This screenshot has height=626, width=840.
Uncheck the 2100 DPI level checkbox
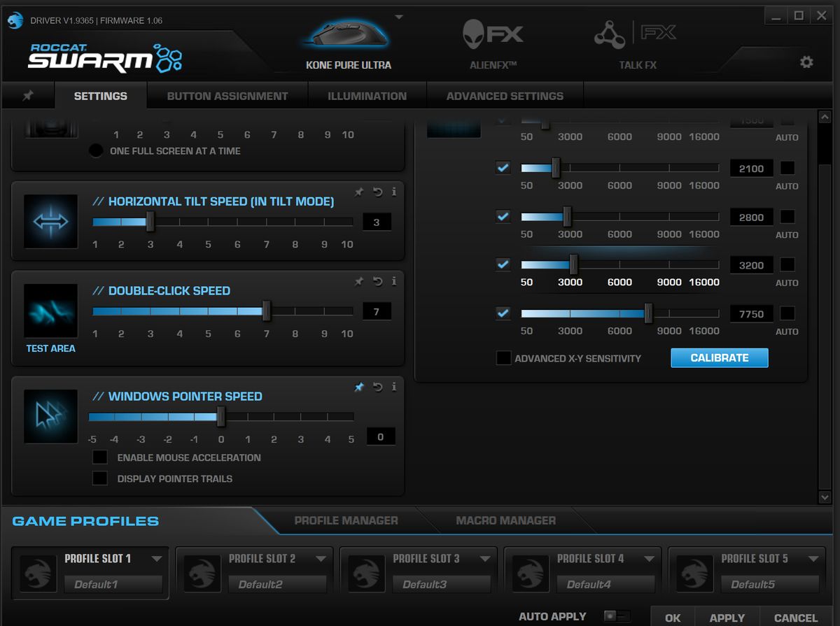tap(503, 168)
